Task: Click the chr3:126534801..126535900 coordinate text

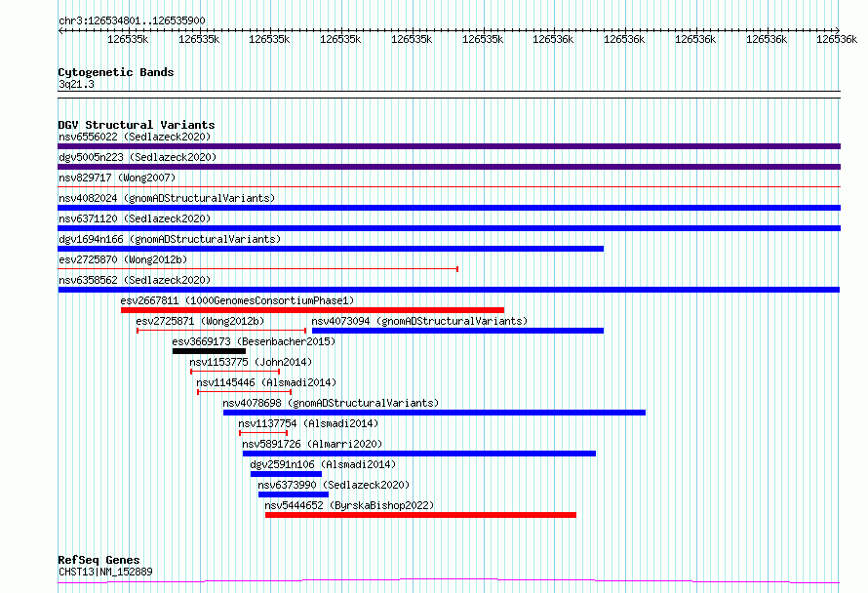Action: (132, 20)
